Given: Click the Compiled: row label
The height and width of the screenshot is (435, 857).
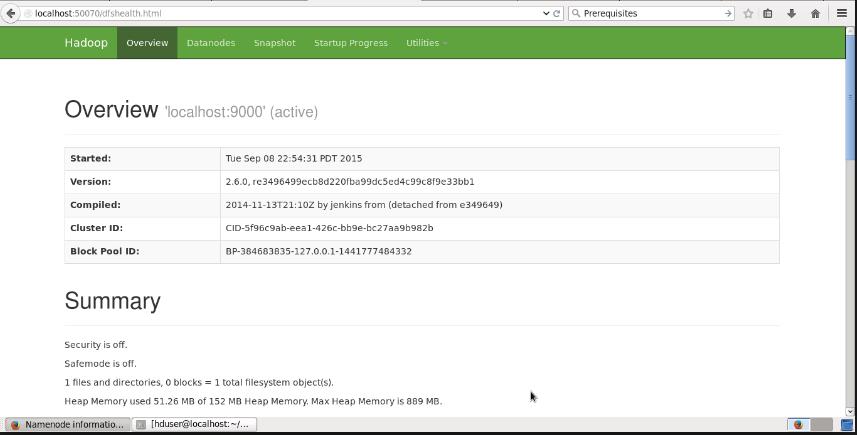Looking at the screenshot, I should click(x=96, y=205).
